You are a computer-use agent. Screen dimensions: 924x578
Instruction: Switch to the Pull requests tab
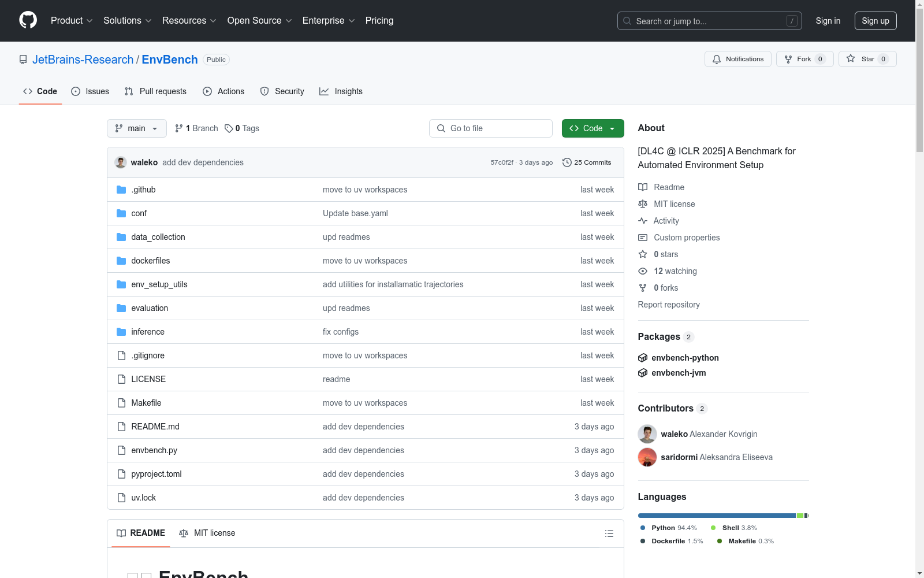coord(155,91)
